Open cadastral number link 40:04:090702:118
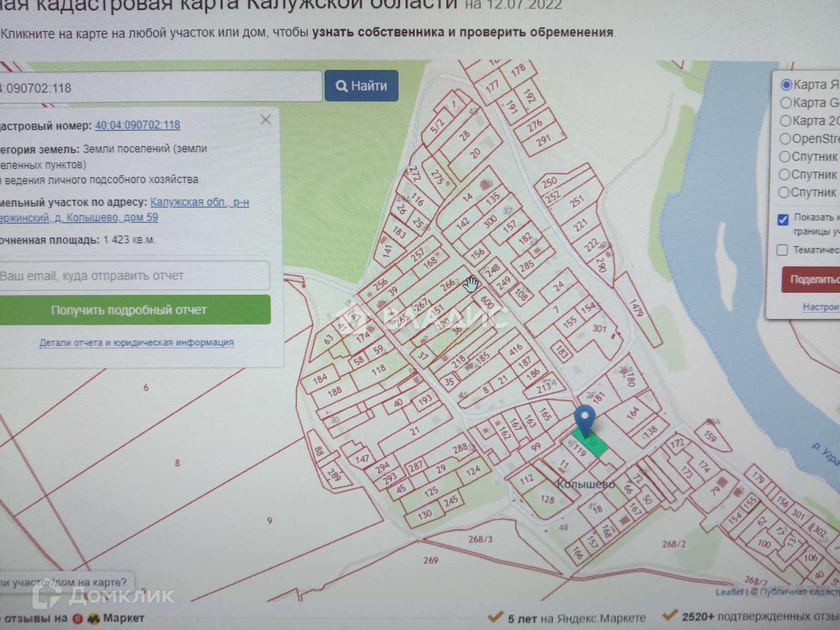Image resolution: width=840 pixels, height=630 pixels. point(138,125)
